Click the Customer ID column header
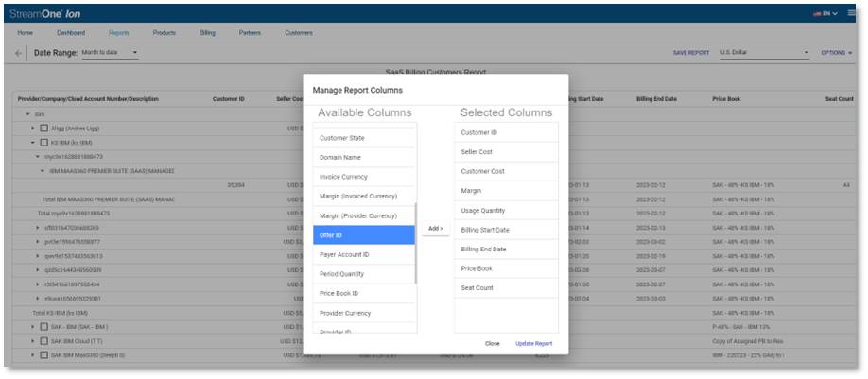868x379 pixels. [x=228, y=99]
